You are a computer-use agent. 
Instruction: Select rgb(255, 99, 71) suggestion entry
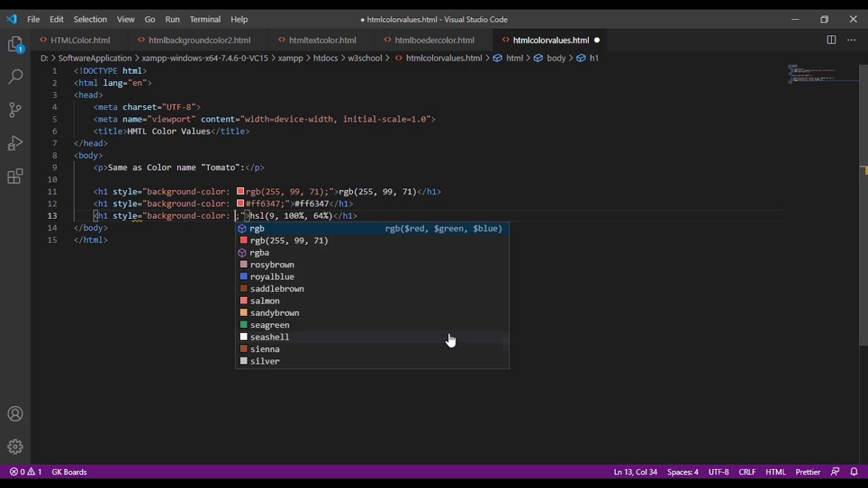(372, 241)
